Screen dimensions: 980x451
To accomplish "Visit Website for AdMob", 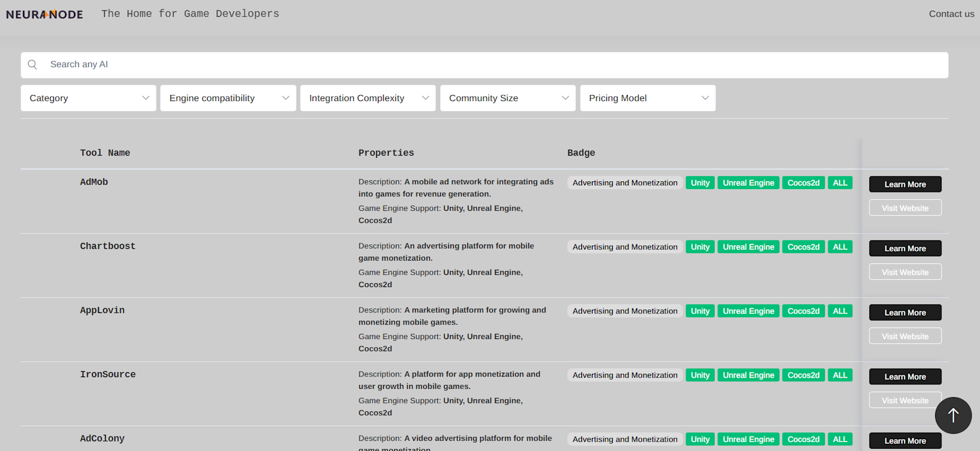I will click(905, 208).
